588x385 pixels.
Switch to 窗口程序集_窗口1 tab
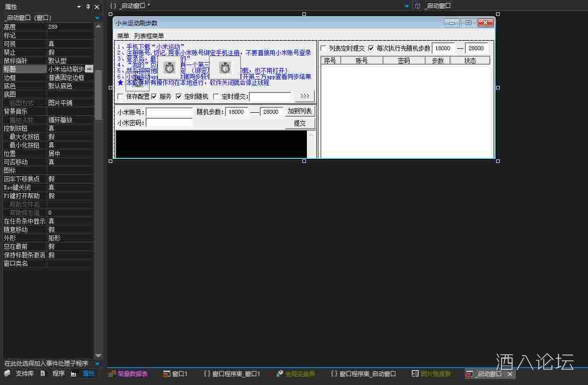pyautogui.click(x=232, y=374)
